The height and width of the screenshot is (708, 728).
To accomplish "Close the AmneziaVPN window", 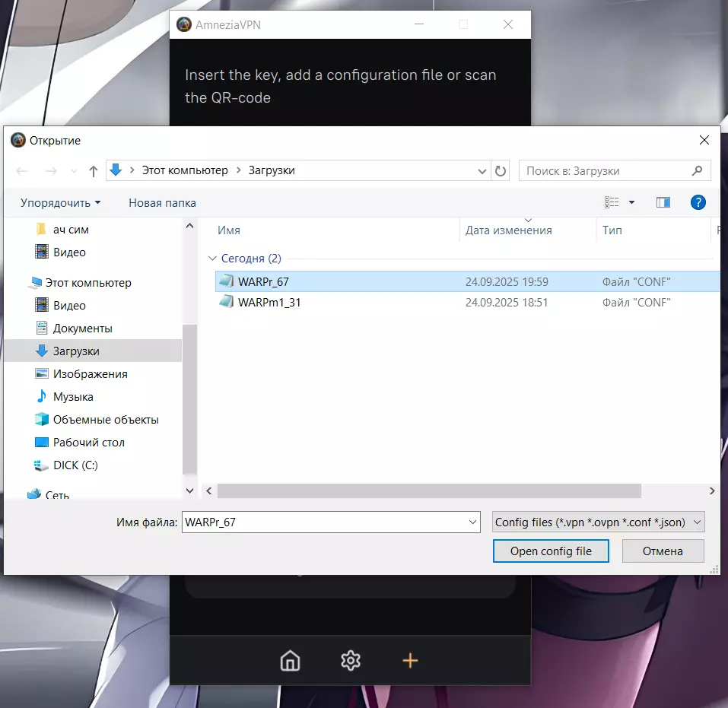I will [x=508, y=24].
